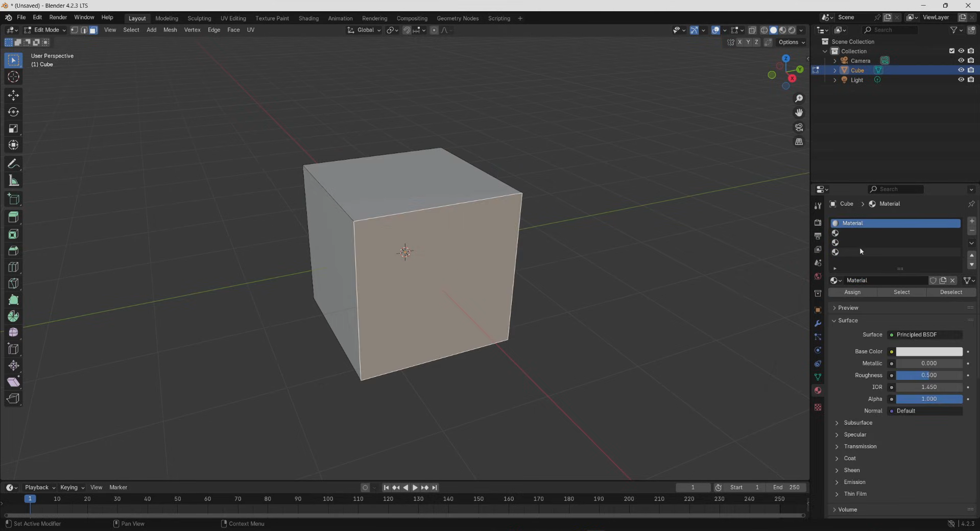The image size is (980, 531).
Task: Activate the Scale tool
Action: pyautogui.click(x=13, y=129)
